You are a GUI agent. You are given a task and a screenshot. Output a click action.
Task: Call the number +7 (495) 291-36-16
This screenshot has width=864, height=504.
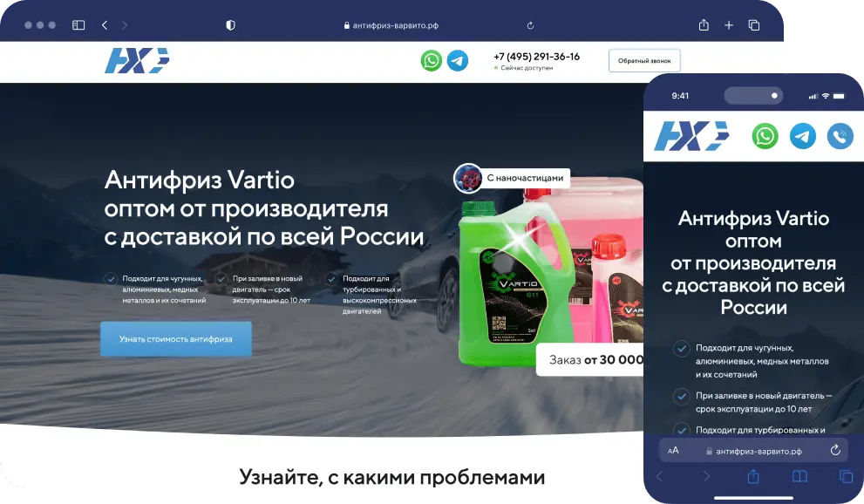pyautogui.click(x=537, y=56)
